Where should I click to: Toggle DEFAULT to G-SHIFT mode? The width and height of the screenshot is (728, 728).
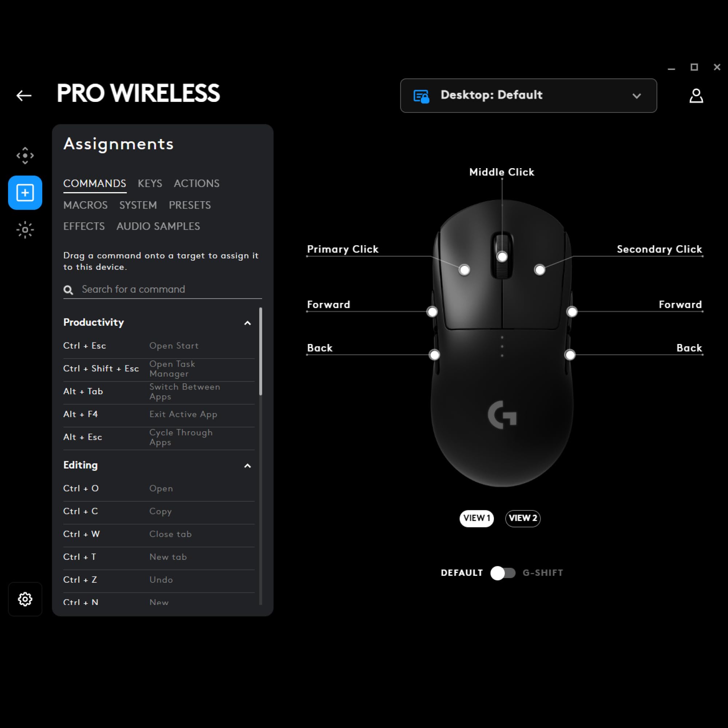[505, 573]
